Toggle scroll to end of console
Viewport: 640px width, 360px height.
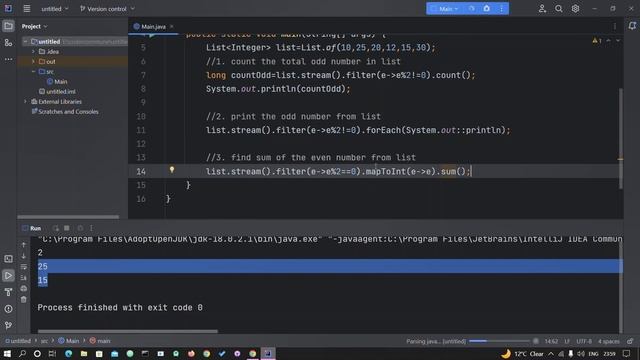(x=24, y=278)
